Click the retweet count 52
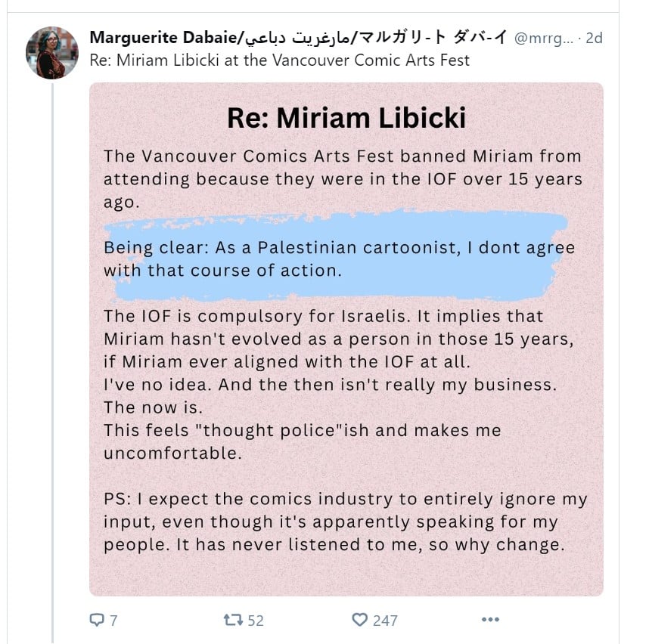Viewport: 649px width, 644px height. tap(256, 621)
